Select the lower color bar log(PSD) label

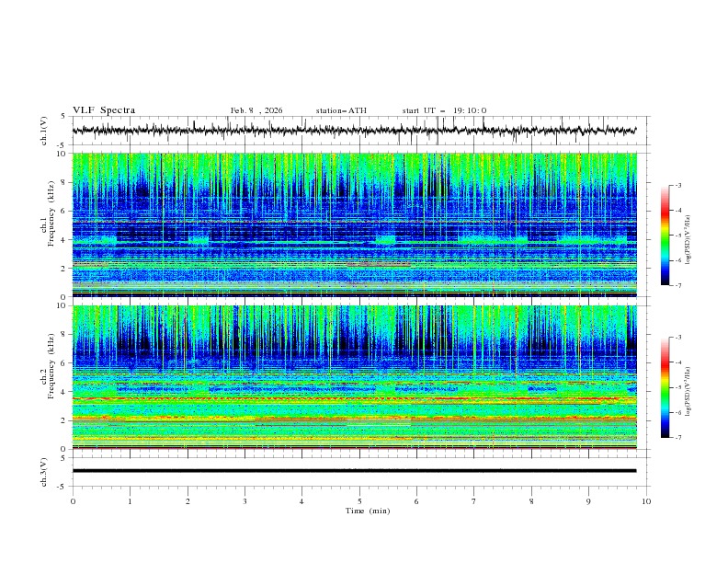(x=688, y=392)
